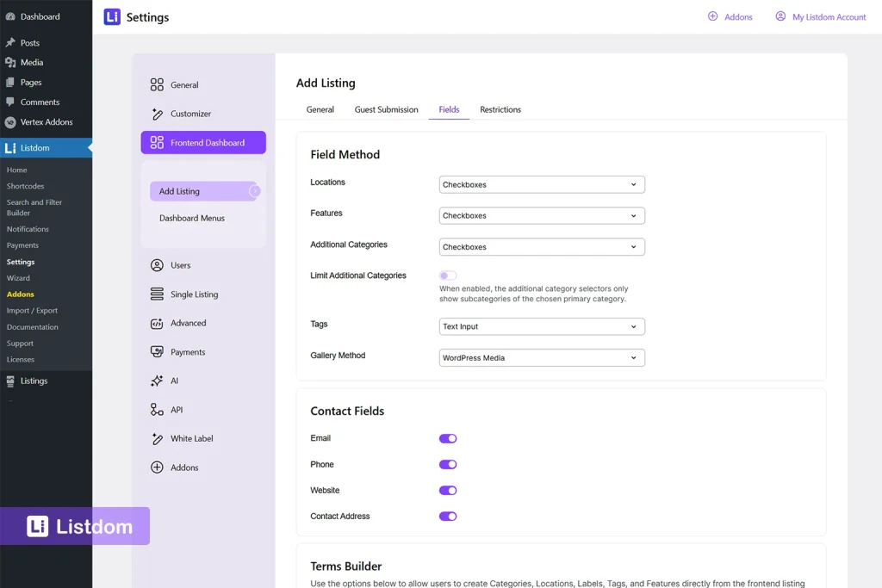This screenshot has width=882, height=588.
Task: Click the Media icon in WordPress sidebar
Action: pos(10,62)
